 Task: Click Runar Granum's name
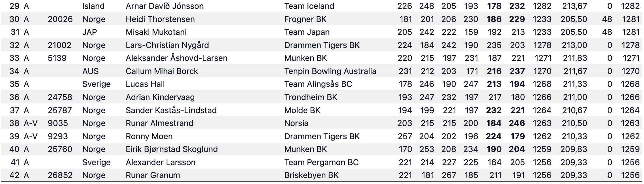pos(153,175)
